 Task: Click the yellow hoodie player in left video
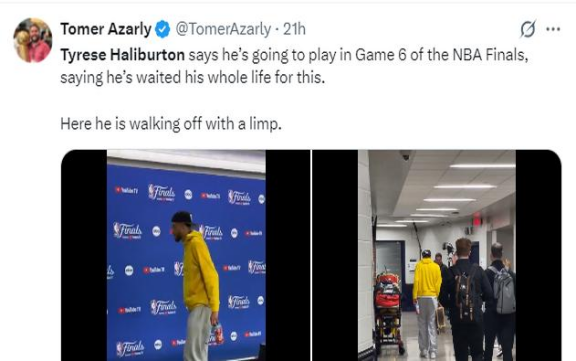point(197,286)
